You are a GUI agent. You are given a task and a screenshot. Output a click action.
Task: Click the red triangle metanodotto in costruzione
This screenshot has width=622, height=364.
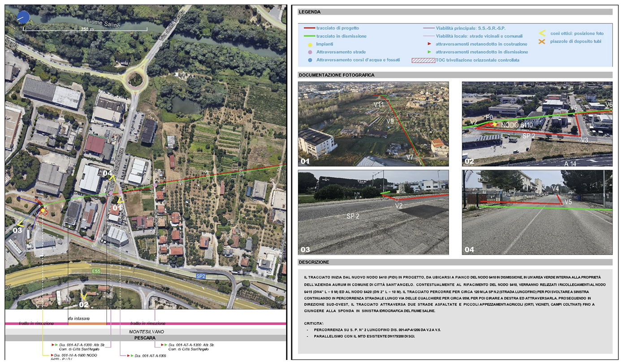click(430, 44)
